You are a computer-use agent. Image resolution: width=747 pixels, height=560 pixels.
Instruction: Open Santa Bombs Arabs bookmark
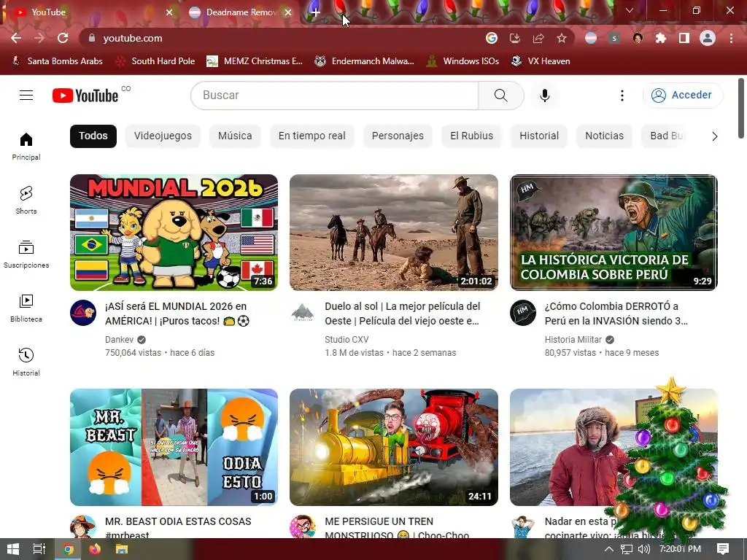(57, 61)
